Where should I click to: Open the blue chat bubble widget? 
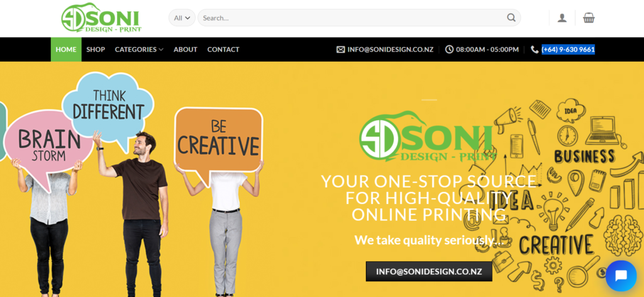click(x=621, y=276)
